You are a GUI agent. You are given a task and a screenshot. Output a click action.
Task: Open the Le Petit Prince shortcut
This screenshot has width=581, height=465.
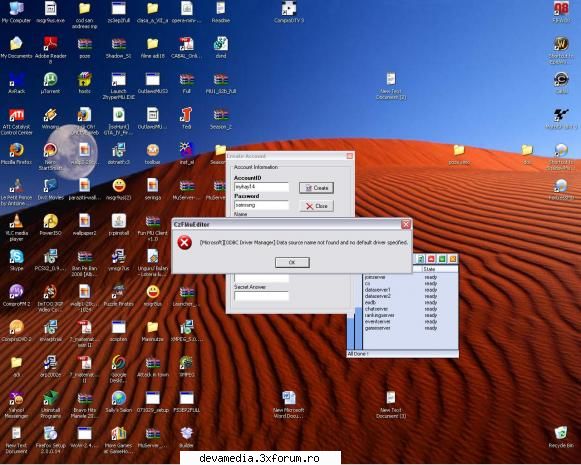pos(16,192)
